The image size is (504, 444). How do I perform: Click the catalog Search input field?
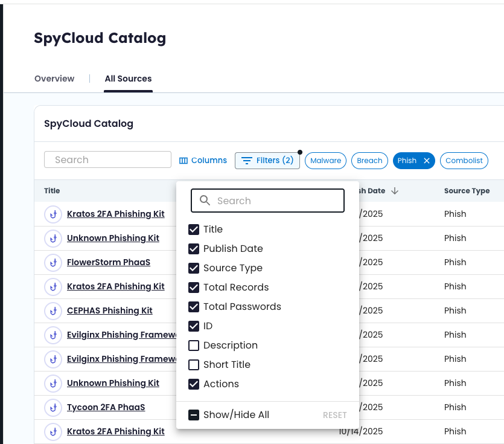coord(107,159)
